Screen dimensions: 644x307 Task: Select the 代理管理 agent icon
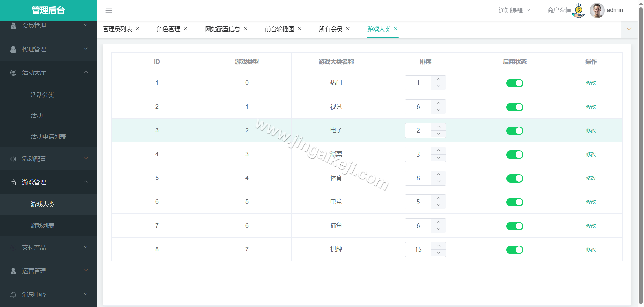coord(13,49)
